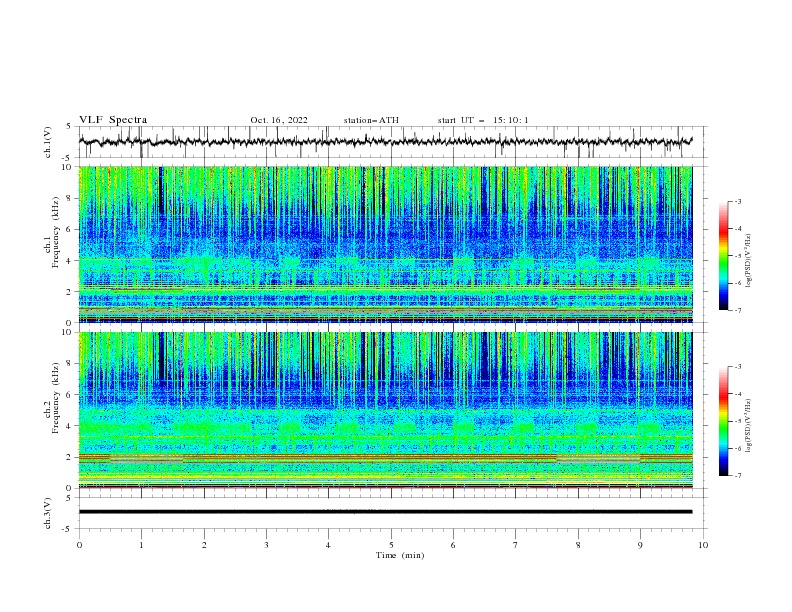Click the ch.2 spectrogram colorbar

(723, 421)
